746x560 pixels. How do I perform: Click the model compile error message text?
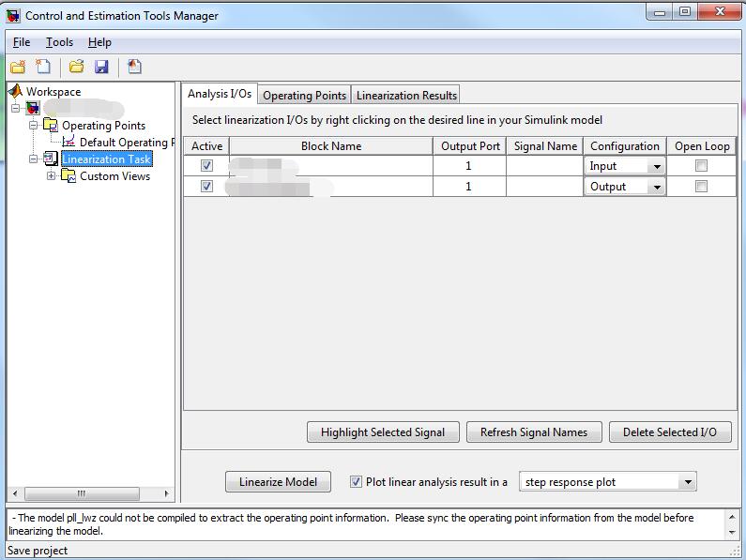(x=351, y=523)
